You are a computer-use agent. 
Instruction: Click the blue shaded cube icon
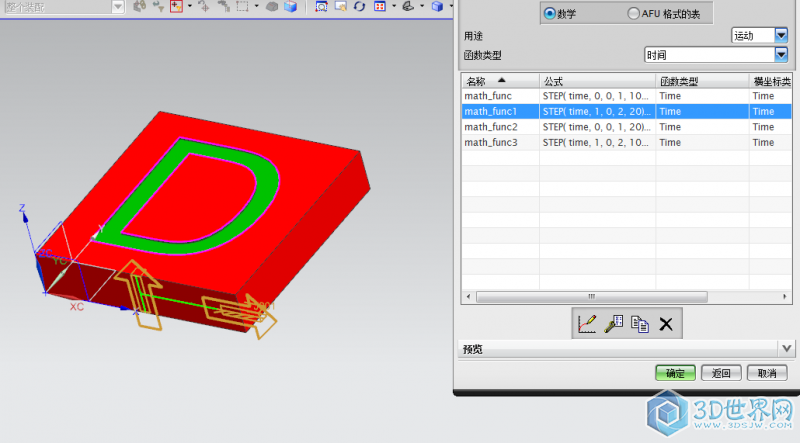(291, 6)
